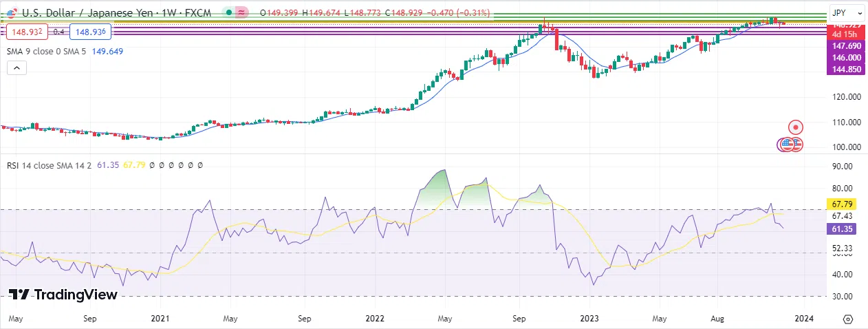Image resolution: width=868 pixels, height=329 pixels.
Task: Click the blue buy price 148.936 button
Action: [x=90, y=32]
